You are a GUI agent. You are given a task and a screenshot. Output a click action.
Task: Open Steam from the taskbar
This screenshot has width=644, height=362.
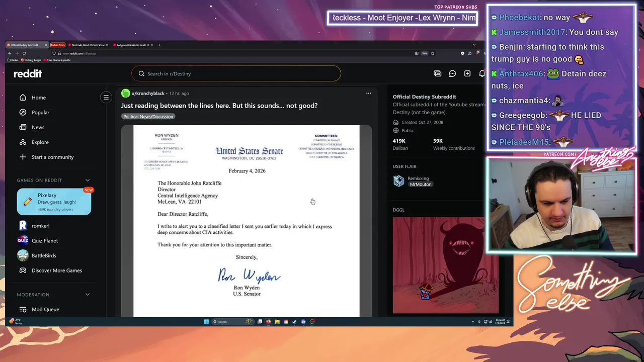pyautogui.click(x=294, y=322)
